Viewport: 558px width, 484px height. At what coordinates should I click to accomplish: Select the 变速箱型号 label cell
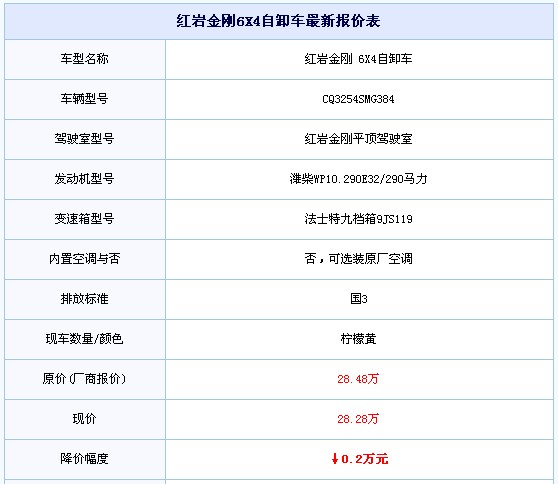(85, 219)
